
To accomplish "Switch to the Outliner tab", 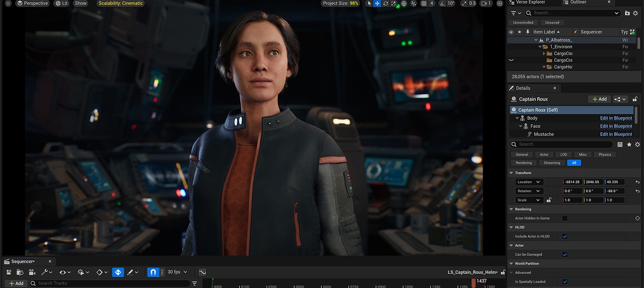I will [578, 2].
